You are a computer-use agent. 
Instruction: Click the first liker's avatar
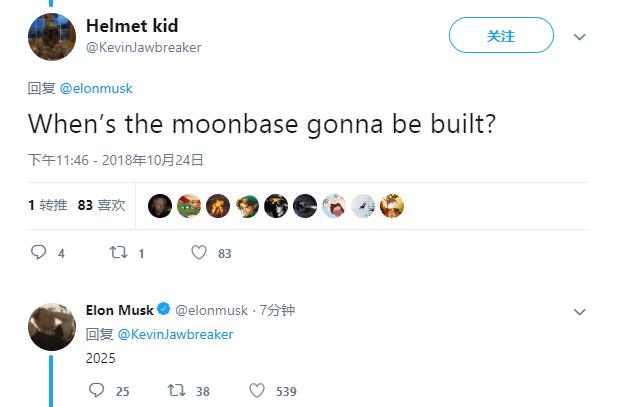point(159,206)
